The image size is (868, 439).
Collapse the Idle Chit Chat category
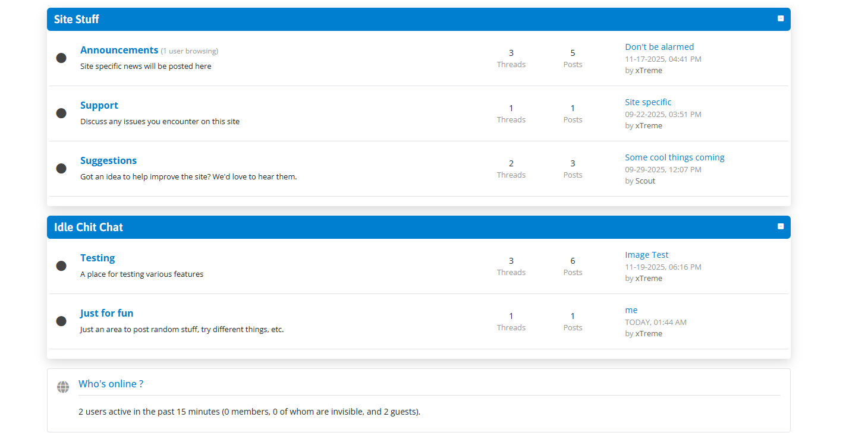781,226
